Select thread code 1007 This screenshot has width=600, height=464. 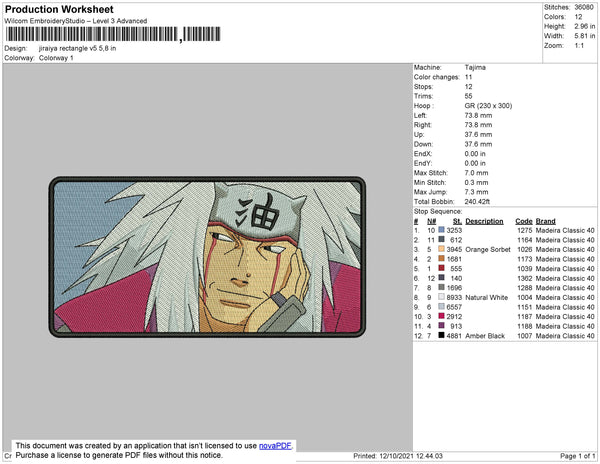(525, 335)
